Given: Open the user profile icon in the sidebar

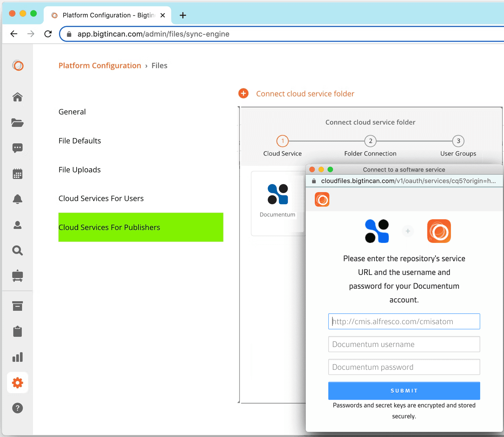Looking at the screenshot, I should (17, 225).
